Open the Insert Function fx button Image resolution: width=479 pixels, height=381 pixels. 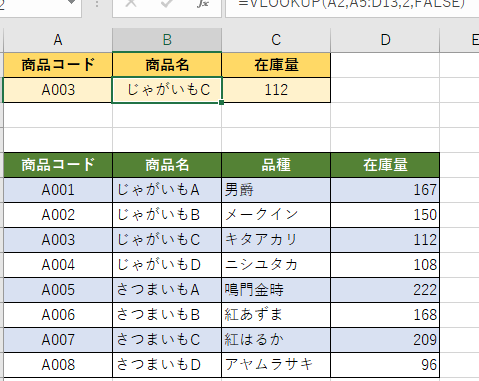tap(202, 3)
